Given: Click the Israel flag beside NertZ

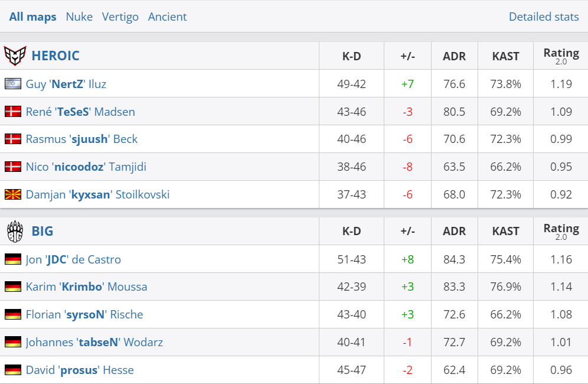Looking at the screenshot, I should pos(13,84).
